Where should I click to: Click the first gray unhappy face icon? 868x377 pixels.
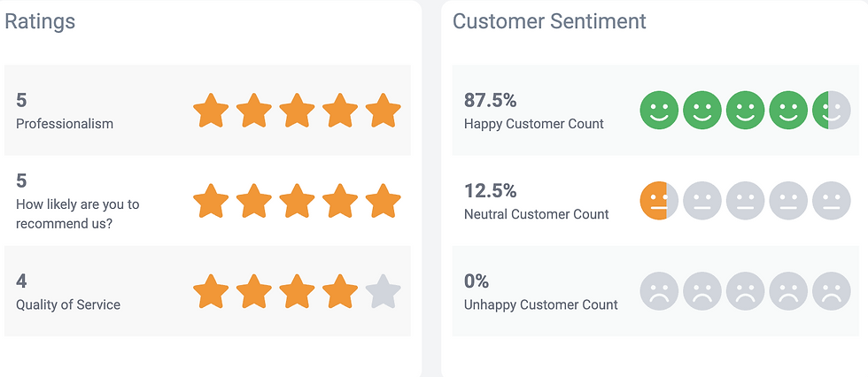[659, 291]
